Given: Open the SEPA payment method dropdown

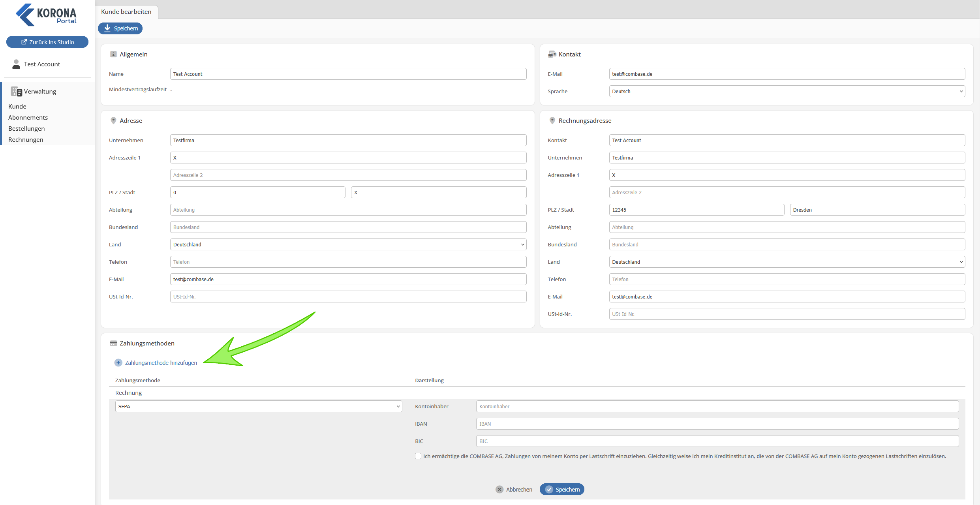Looking at the screenshot, I should tap(259, 406).
